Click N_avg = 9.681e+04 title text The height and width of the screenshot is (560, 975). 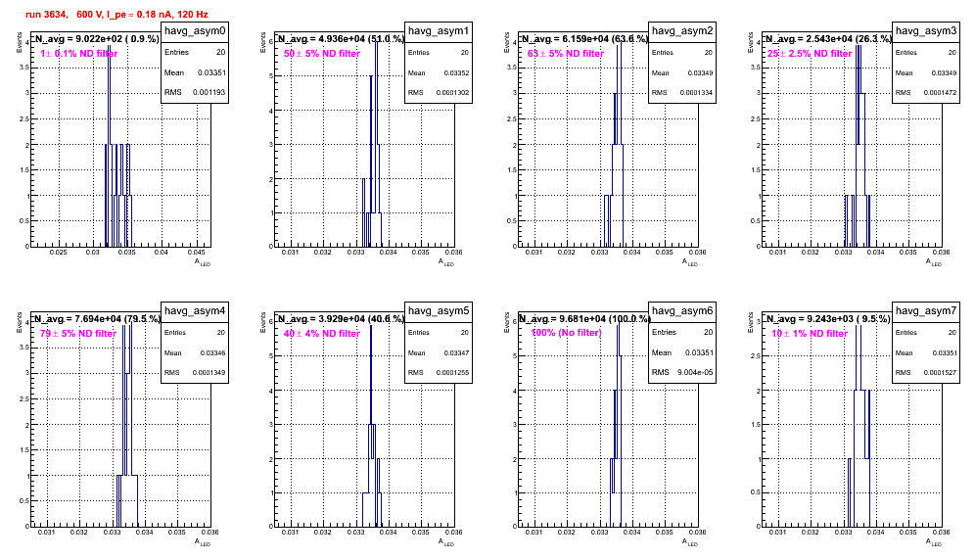click(585, 318)
